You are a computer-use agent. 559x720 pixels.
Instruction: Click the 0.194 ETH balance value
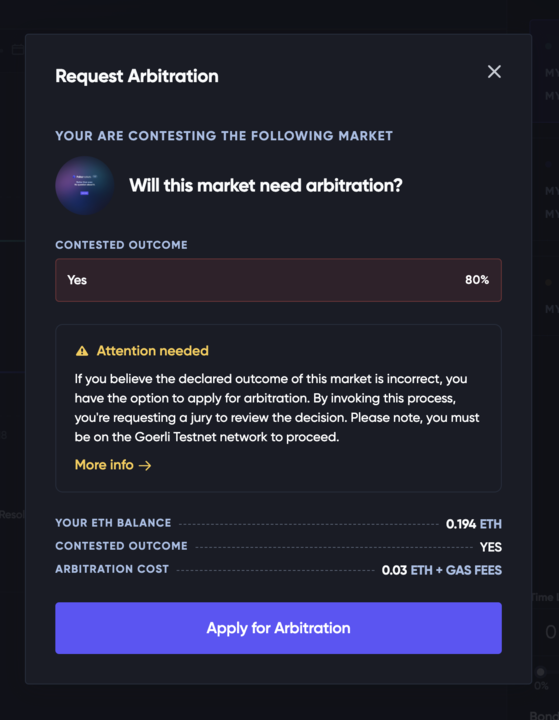point(474,524)
